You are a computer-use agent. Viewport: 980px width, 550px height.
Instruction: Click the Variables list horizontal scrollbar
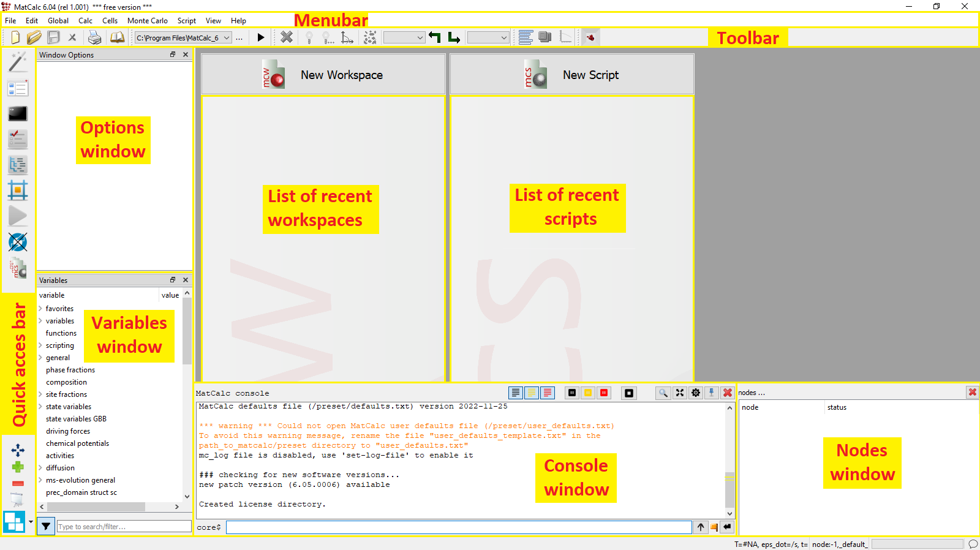pyautogui.click(x=96, y=507)
